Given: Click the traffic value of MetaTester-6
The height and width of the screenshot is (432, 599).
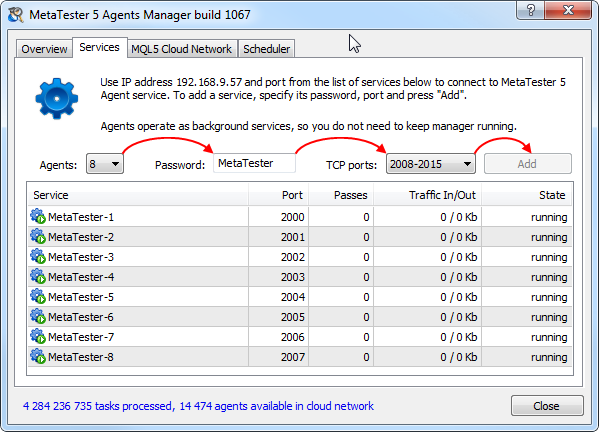Looking at the screenshot, I should coord(458,317).
